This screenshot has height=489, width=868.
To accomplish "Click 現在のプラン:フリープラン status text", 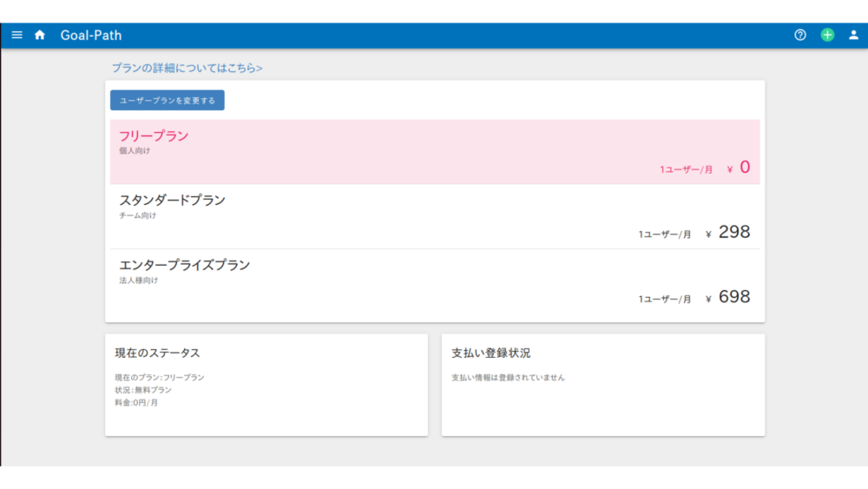I will pos(160,378).
